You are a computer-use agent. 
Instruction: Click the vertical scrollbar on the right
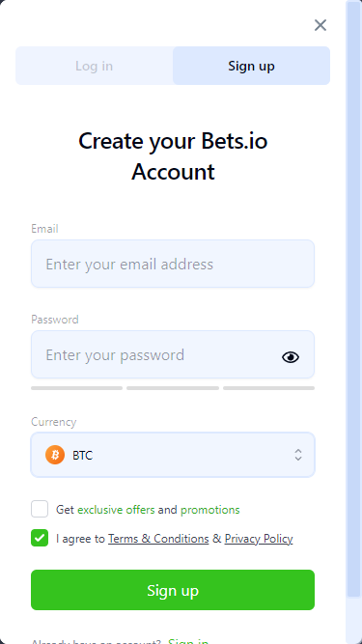(x=353, y=299)
